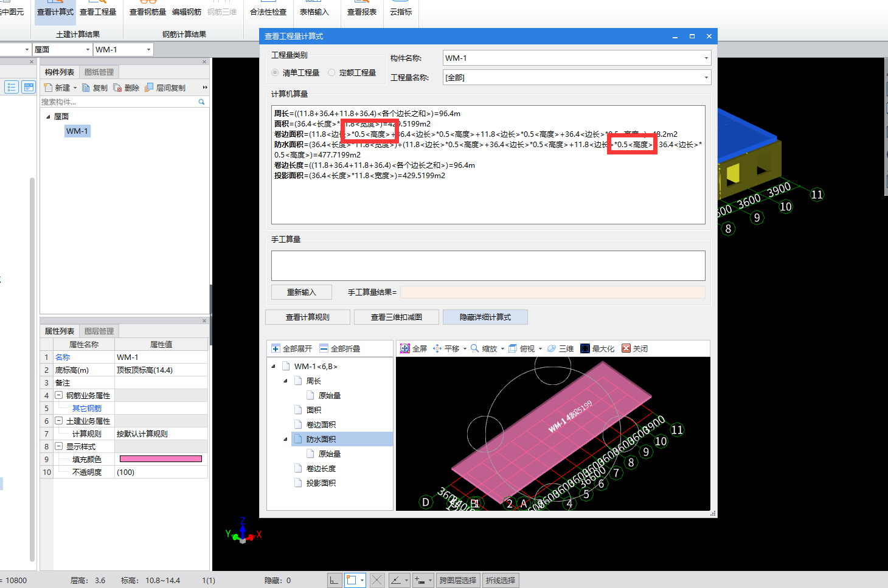Click 全屏 fullscreen icon in 3D preview
This screenshot has height=588, width=888.
tap(404, 348)
